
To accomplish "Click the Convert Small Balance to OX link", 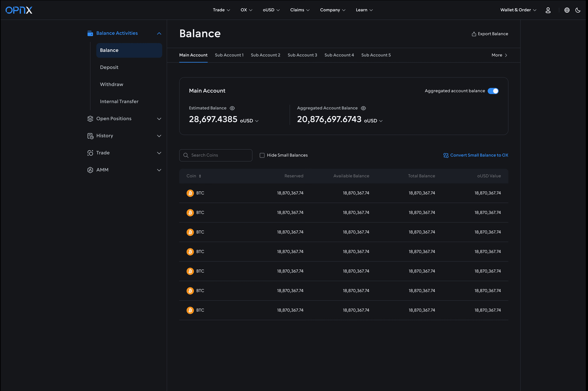I will [479, 155].
